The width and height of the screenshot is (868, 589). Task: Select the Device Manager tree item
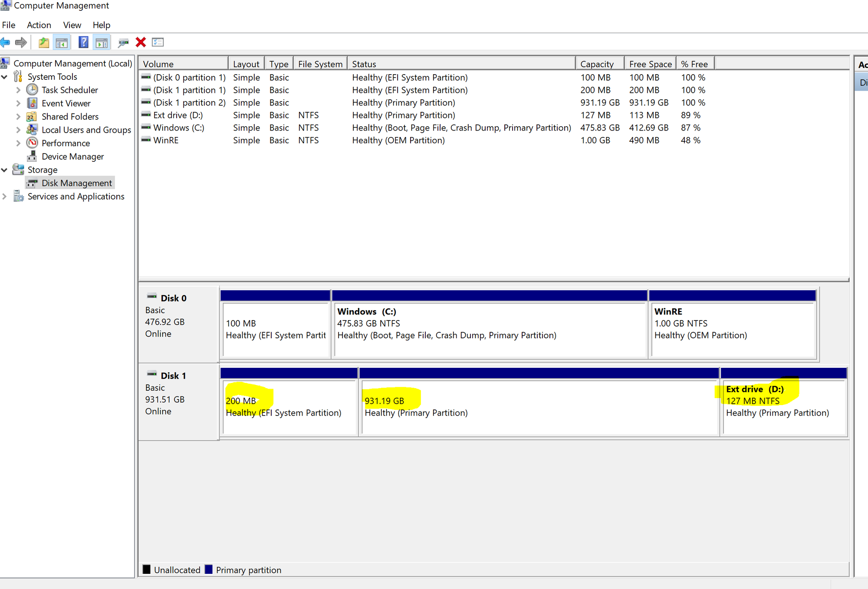72,157
